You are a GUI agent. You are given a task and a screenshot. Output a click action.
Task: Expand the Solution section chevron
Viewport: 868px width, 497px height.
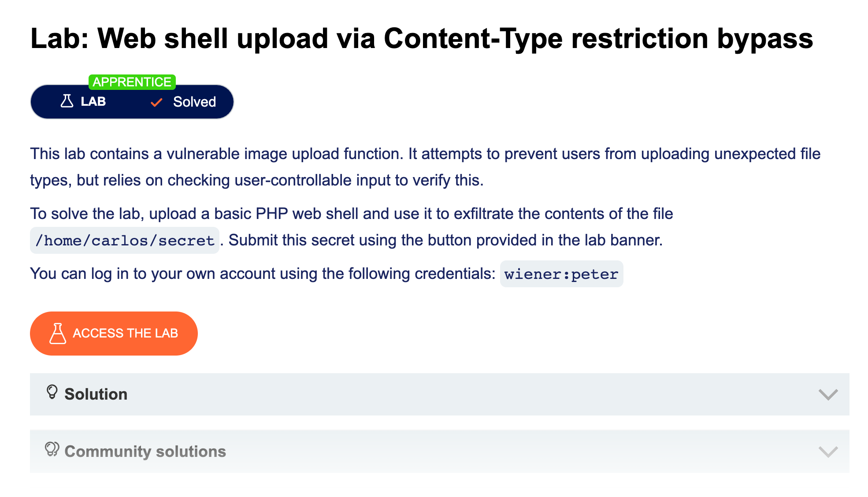click(828, 394)
